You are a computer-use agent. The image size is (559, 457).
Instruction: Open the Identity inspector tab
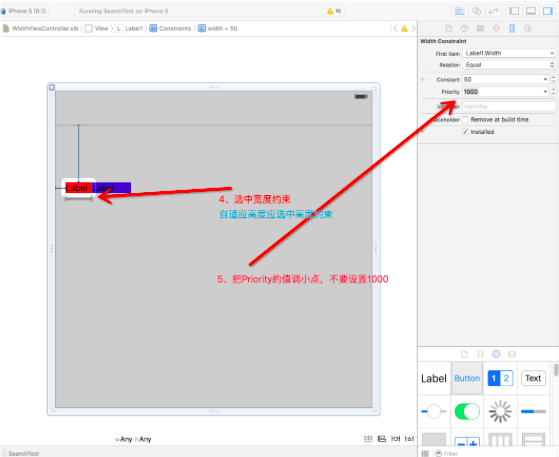pyautogui.click(x=480, y=29)
